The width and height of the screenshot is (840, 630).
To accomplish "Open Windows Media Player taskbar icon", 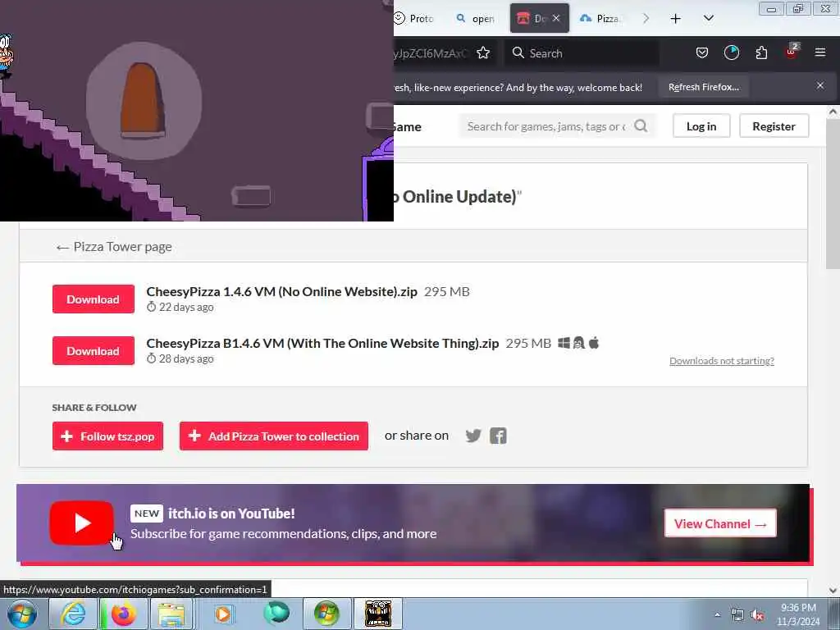I will pos(223,614).
